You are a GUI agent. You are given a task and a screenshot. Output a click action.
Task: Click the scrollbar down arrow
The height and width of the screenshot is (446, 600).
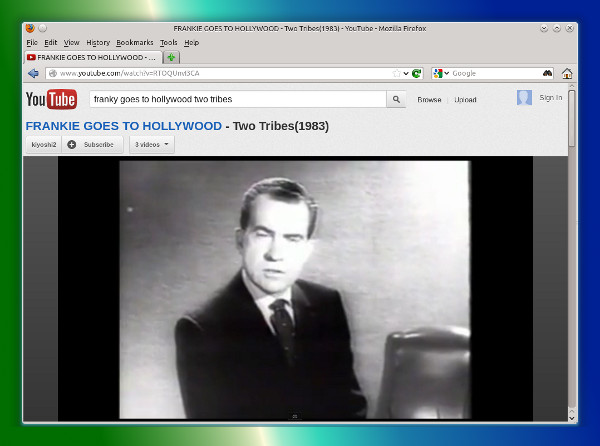point(572,418)
